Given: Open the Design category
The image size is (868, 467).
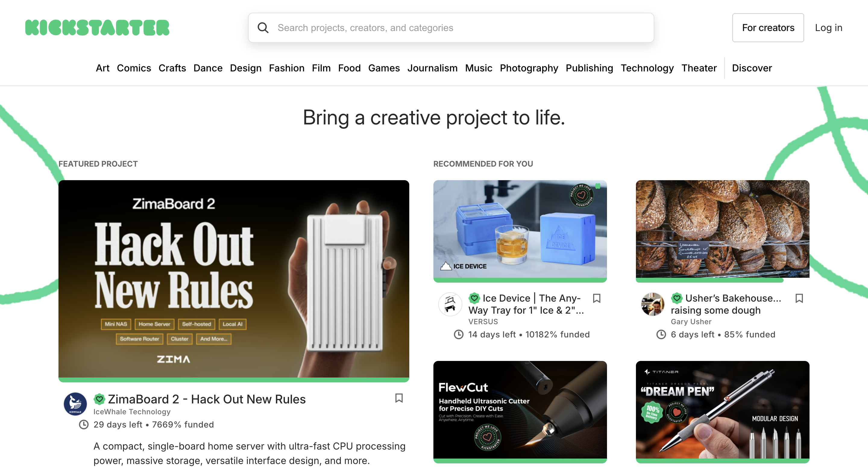Looking at the screenshot, I should 246,68.
